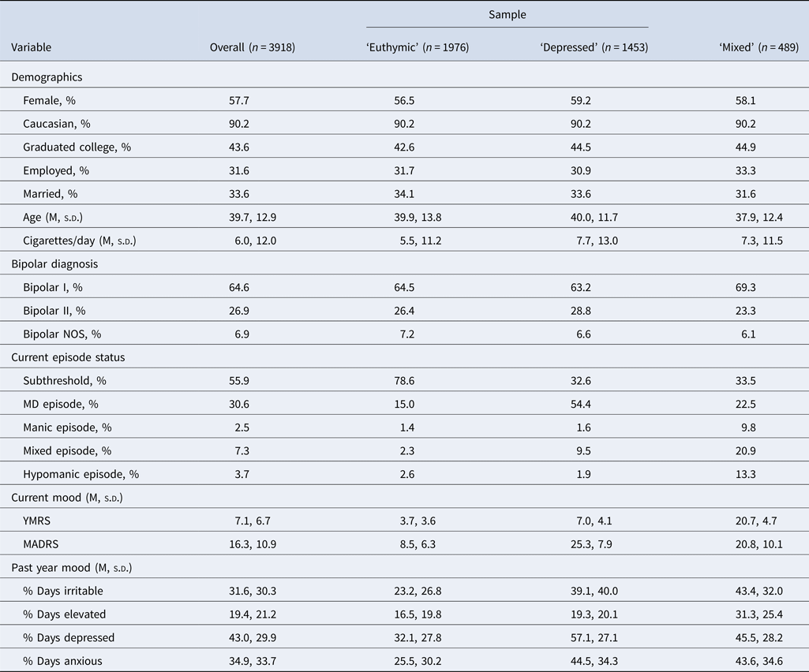This screenshot has width=809, height=672.
Task: Click the Mixed-sample value for Bipolar I
Action: tap(745, 287)
